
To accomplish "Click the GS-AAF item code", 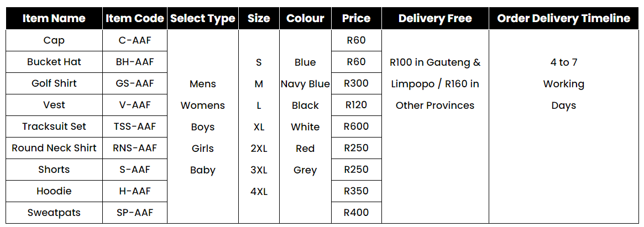I will coord(135,83).
